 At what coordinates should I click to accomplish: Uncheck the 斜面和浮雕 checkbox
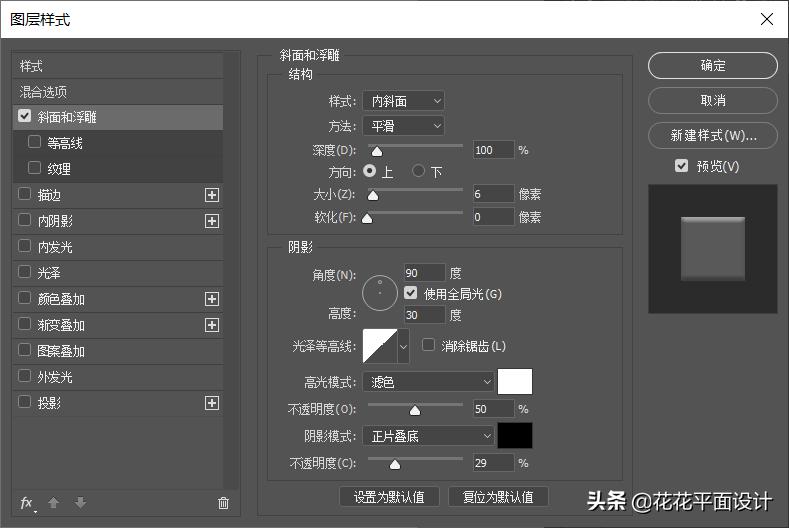pos(24,116)
